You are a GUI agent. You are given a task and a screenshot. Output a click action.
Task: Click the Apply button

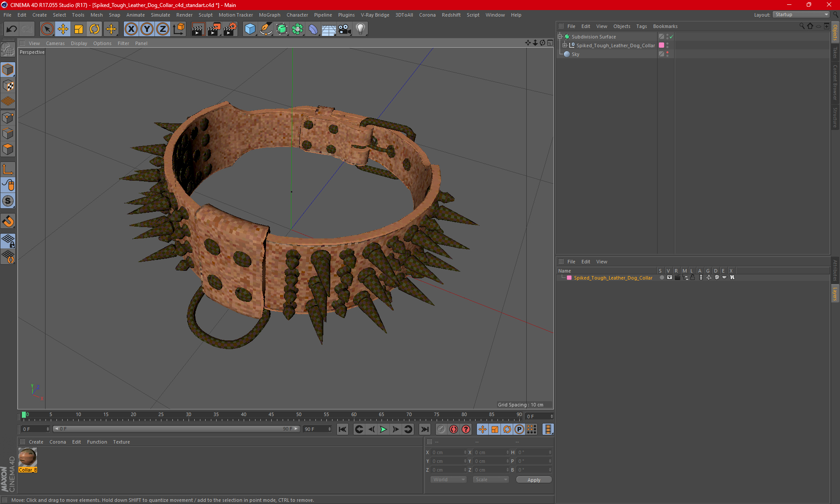click(534, 480)
